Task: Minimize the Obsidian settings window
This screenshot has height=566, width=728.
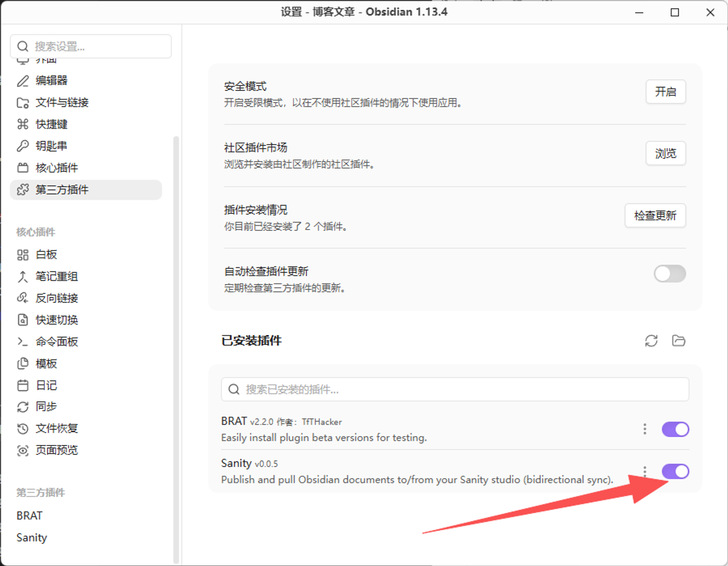Action: tap(639, 12)
